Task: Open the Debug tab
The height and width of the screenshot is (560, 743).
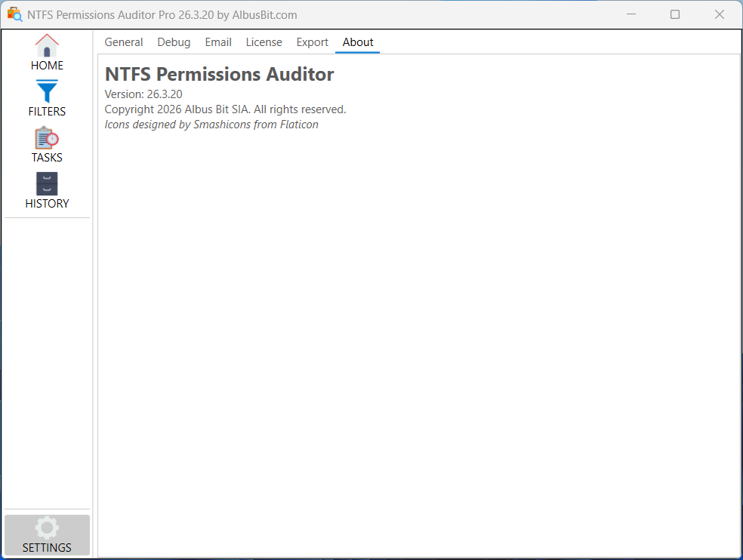Action: click(x=174, y=42)
